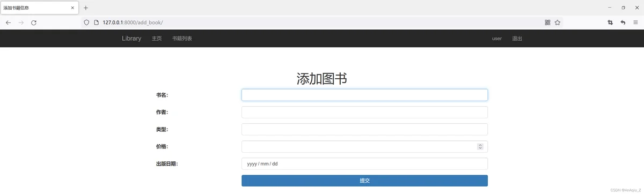
Task: Select the 添加书籍信息 browser tab
Action: point(39,8)
